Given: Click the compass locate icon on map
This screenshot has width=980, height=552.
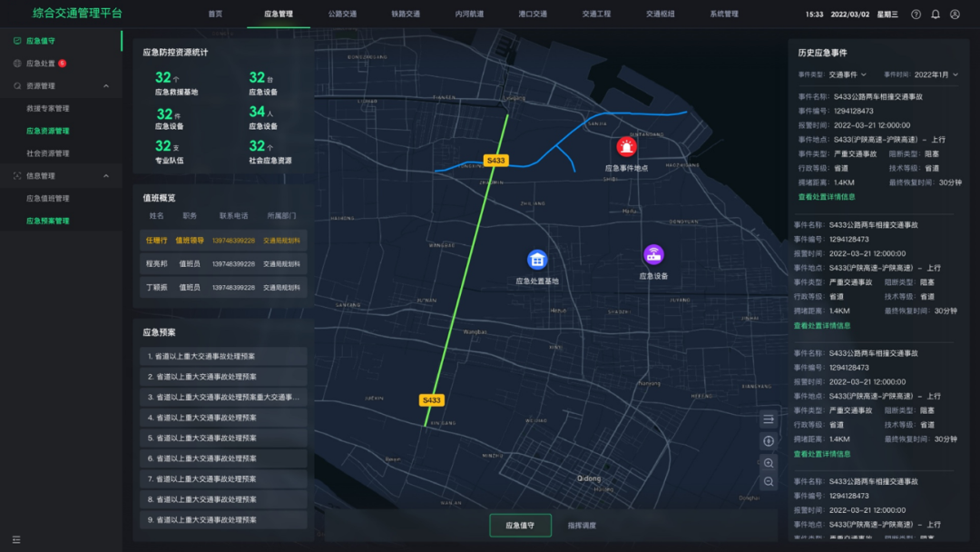Looking at the screenshot, I should pyautogui.click(x=769, y=441).
